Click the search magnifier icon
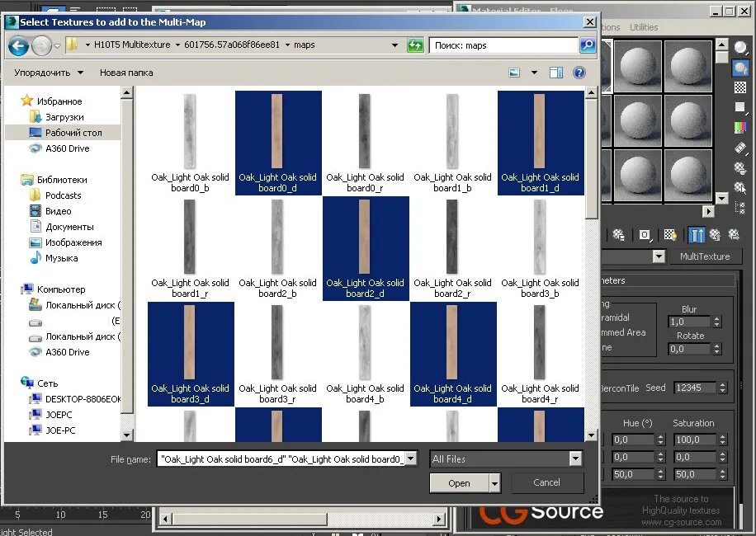 tap(588, 45)
